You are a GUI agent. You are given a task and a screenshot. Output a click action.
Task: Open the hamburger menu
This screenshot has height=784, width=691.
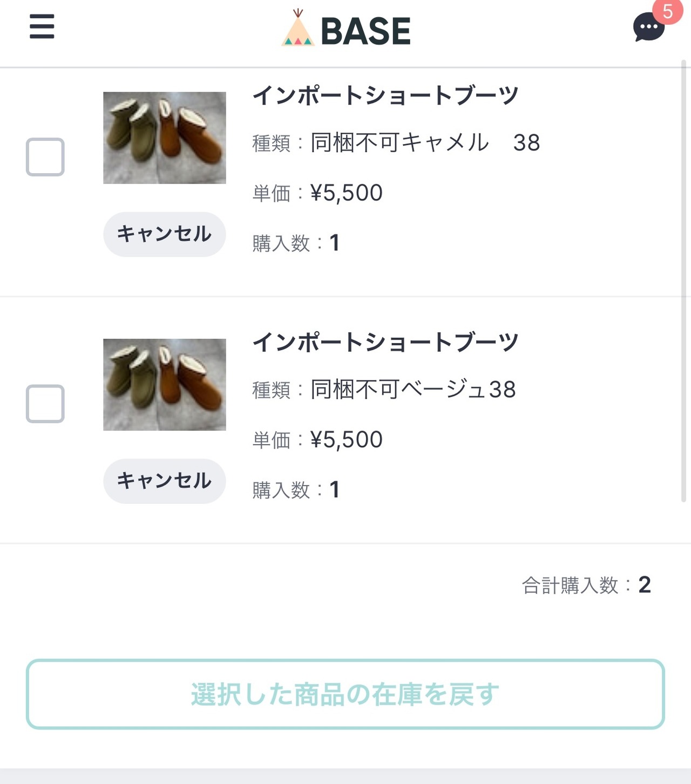click(42, 27)
